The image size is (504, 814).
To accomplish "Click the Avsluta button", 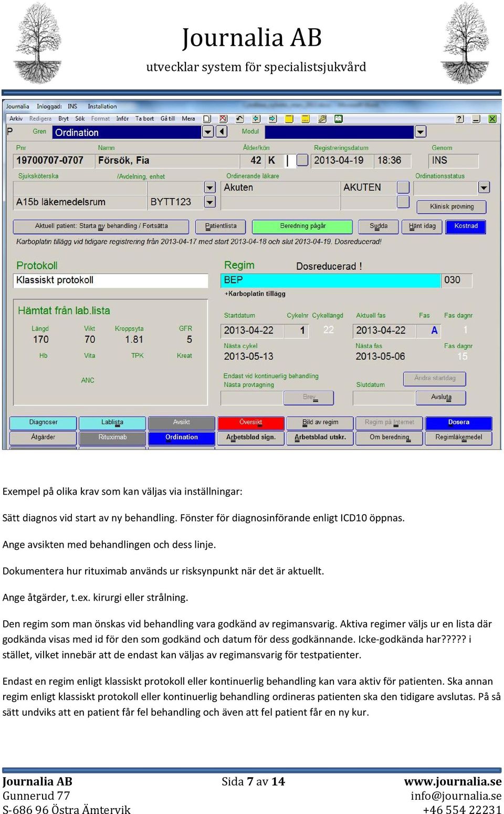I will click(441, 398).
